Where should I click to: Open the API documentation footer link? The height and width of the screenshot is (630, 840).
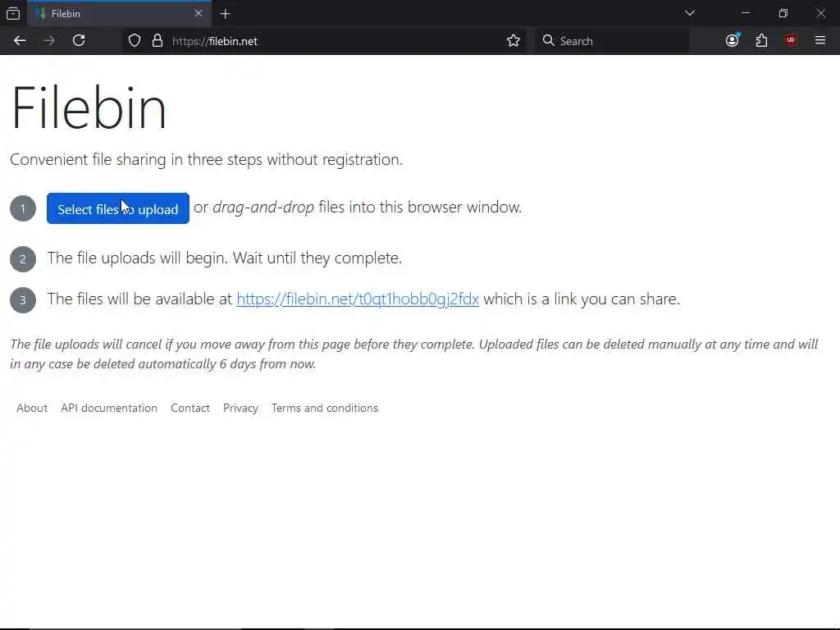pos(109,409)
